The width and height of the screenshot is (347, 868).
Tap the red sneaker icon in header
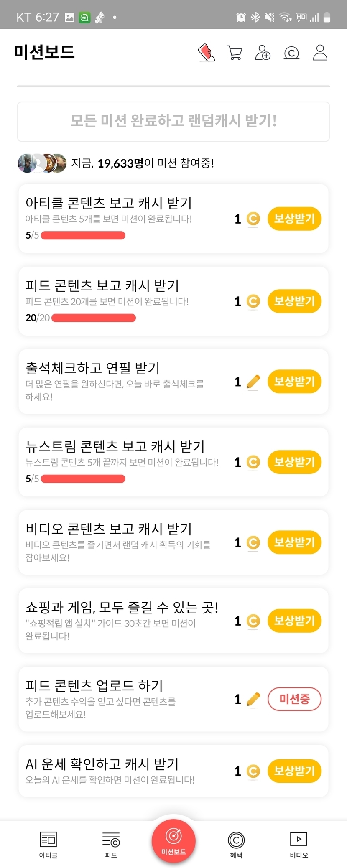[x=206, y=53]
